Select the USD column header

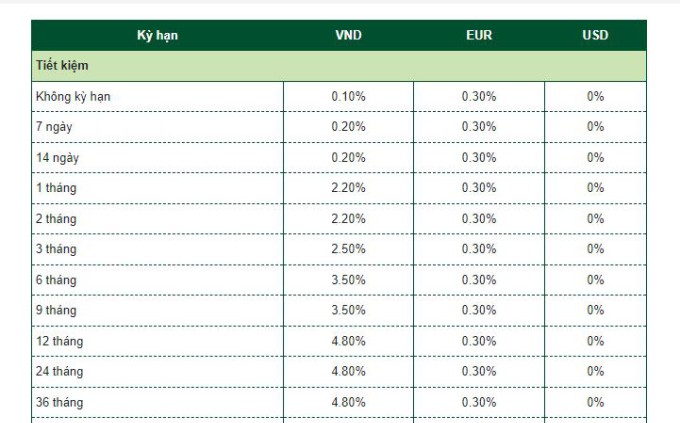(x=595, y=36)
